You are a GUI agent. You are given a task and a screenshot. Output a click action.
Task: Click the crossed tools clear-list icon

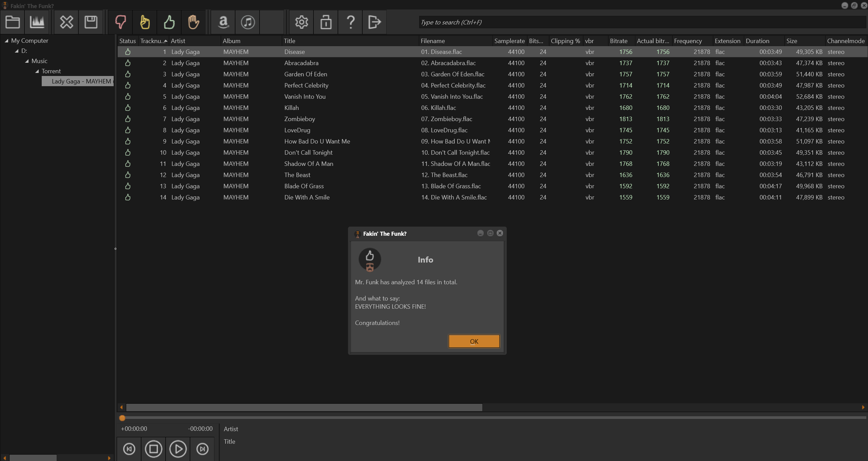[x=66, y=22]
